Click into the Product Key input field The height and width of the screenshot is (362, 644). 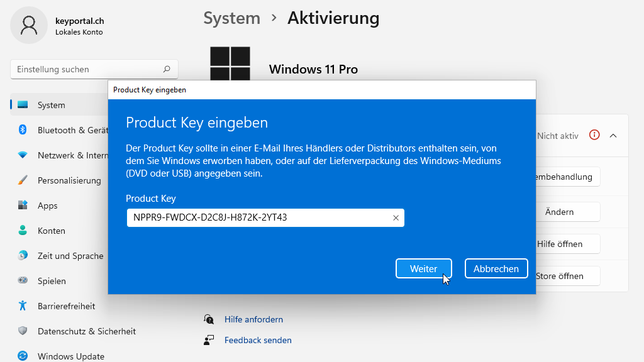coord(258,218)
